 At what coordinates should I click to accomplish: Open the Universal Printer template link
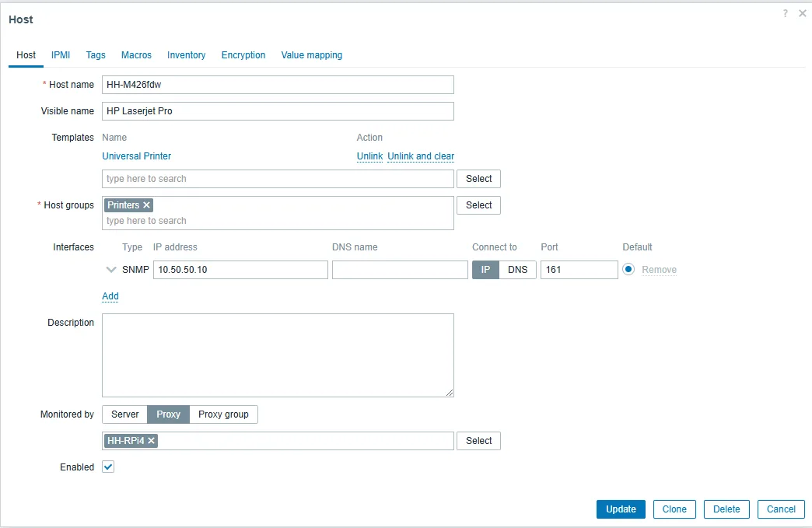pos(137,156)
